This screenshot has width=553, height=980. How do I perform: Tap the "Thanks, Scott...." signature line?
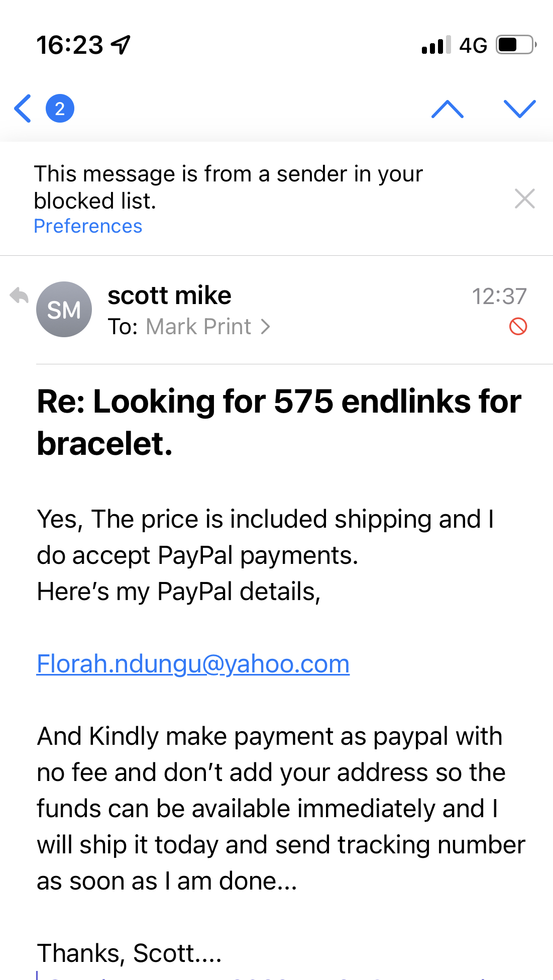point(129,953)
